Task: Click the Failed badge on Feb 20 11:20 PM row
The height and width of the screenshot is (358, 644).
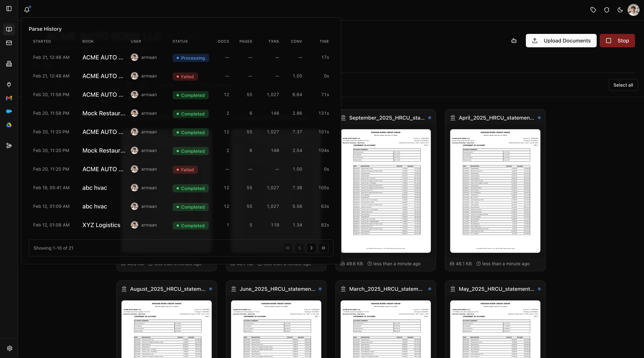Action: (x=185, y=170)
